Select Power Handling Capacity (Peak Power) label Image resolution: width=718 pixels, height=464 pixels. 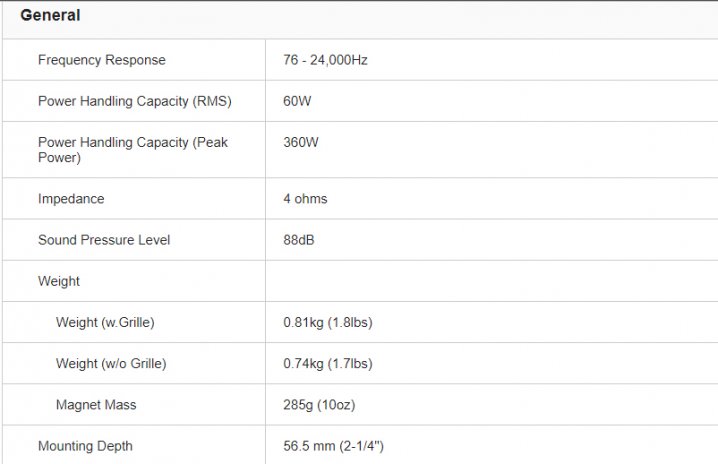(133, 150)
